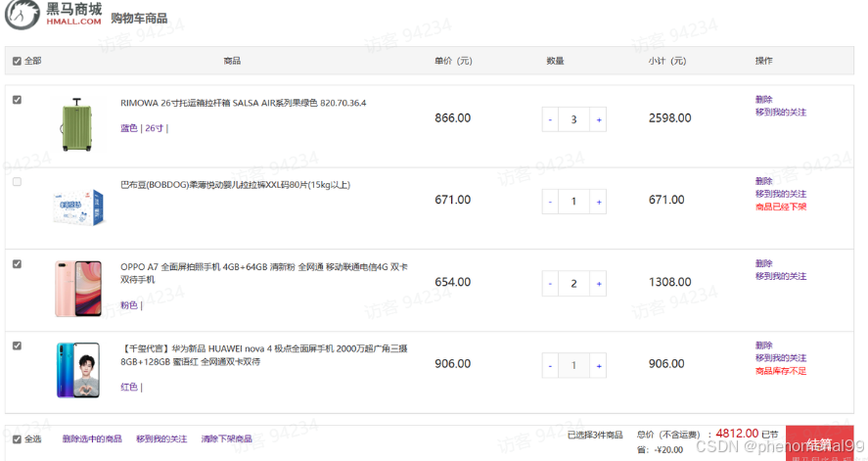Click 巴布豆 quantity input showing 1
Viewport: 868px width, 461px height.
pos(574,202)
